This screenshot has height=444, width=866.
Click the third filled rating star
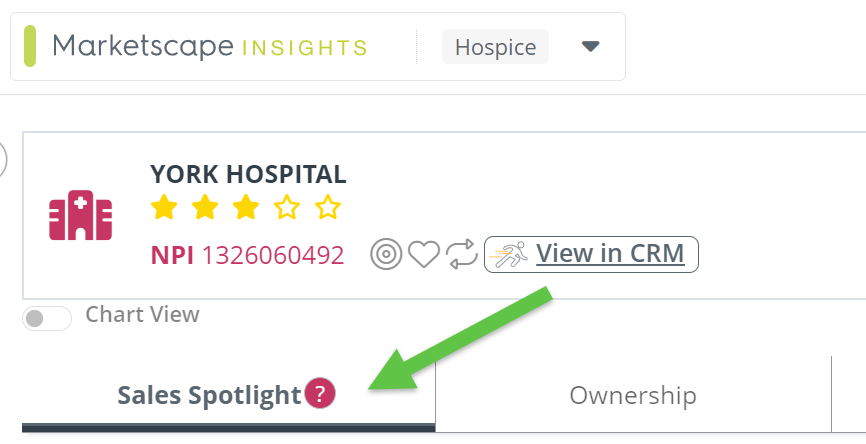pos(246,208)
